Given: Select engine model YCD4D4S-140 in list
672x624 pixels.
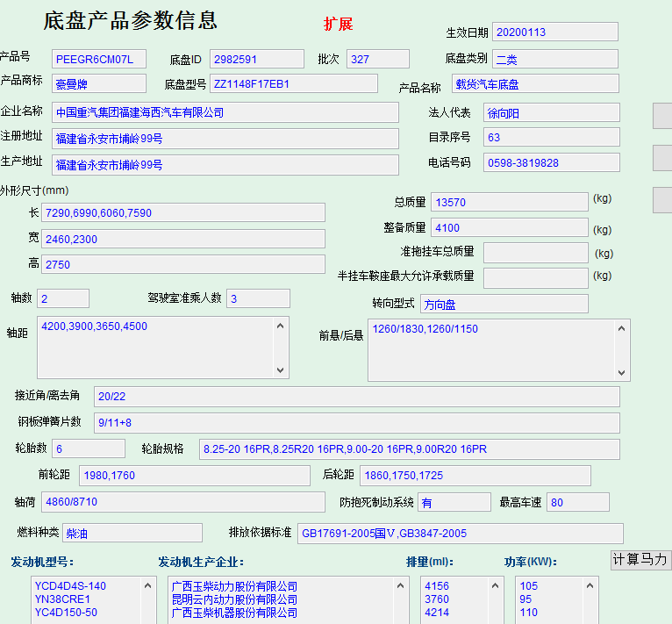Looking at the screenshot, I should (70, 586).
